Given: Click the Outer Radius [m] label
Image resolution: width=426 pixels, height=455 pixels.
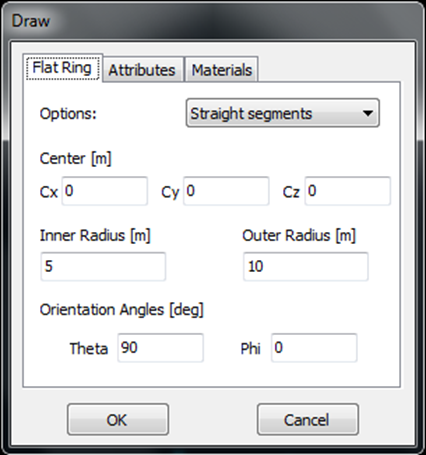Looking at the screenshot, I should [299, 235].
